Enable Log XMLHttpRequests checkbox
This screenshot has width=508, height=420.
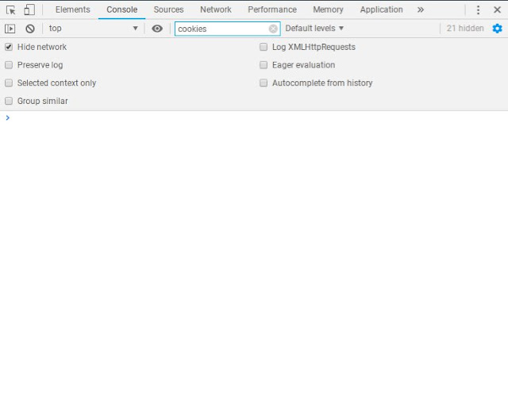click(264, 47)
